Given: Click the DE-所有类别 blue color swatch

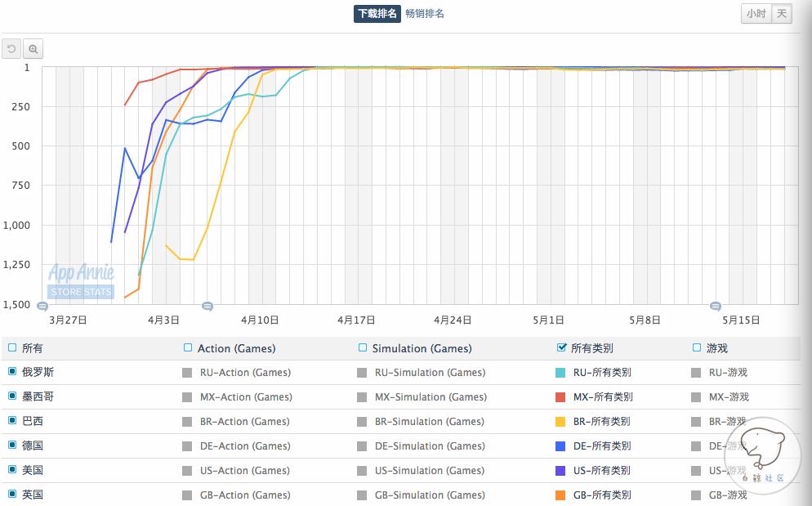Looking at the screenshot, I should [560, 446].
